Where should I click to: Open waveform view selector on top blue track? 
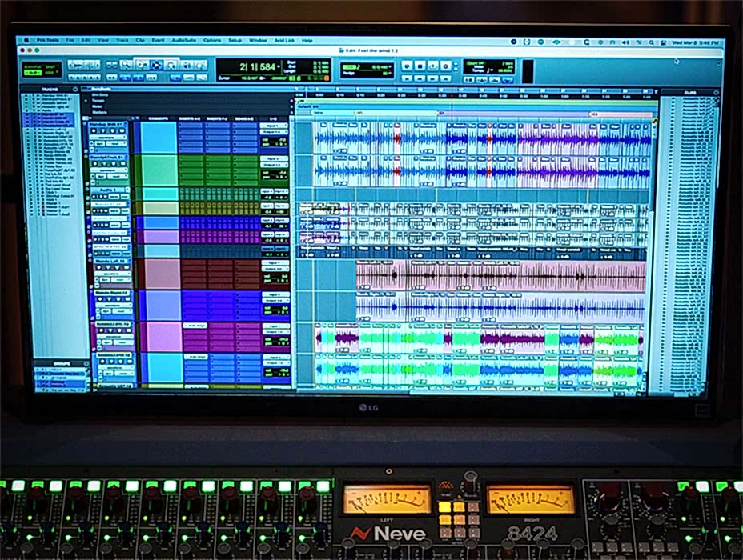(x=108, y=138)
